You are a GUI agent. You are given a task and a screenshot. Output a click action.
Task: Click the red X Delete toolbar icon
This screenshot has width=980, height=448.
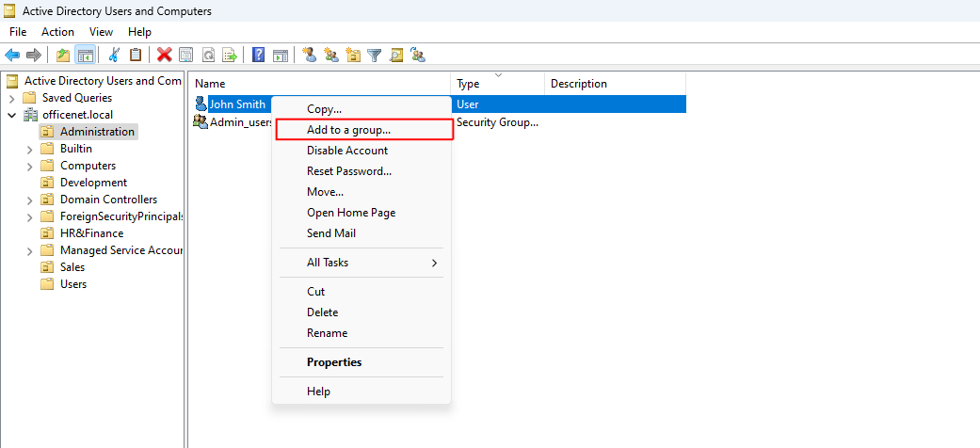tap(165, 56)
